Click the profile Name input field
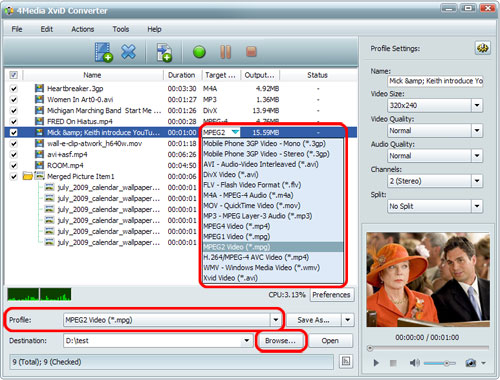 pyautogui.click(x=435, y=81)
